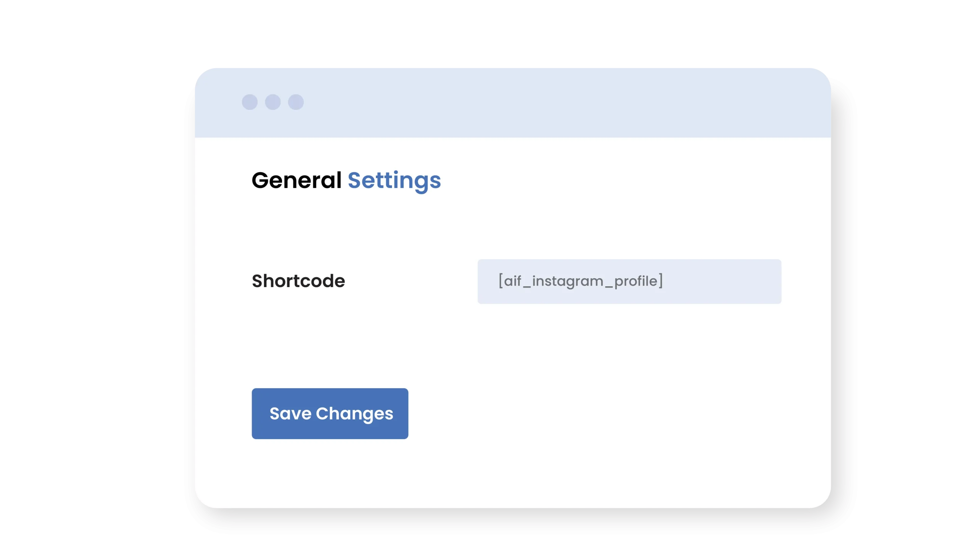Click the first window dot in header
The width and height of the screenshot is (977, 560).
pyautogui.click(x=250, y=102)
